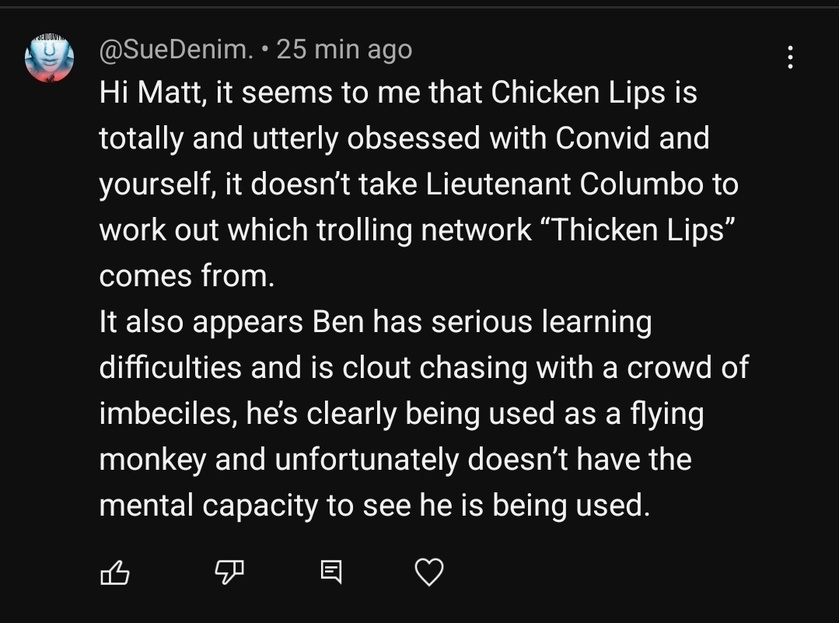Click the "Hi Matt" opening text
The image size is (839, 623).
coord(140,93)
